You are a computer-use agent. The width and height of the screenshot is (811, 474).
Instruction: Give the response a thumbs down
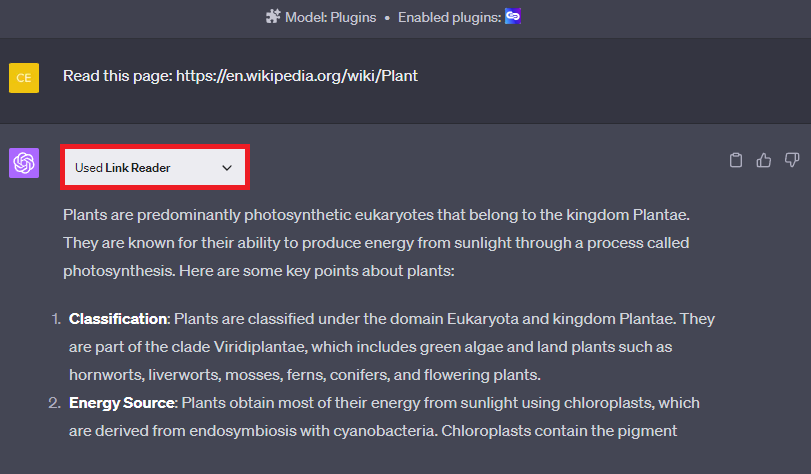(792, 160)
